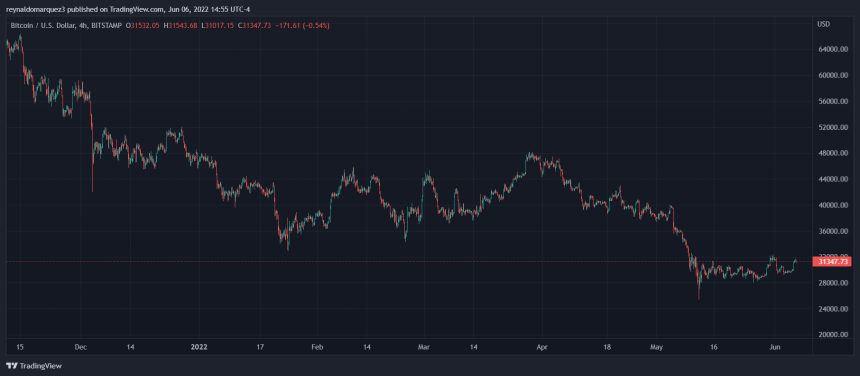Click the TradingView logo at bottom left
Screen dimensions: 860x376
tap(34, 366)
